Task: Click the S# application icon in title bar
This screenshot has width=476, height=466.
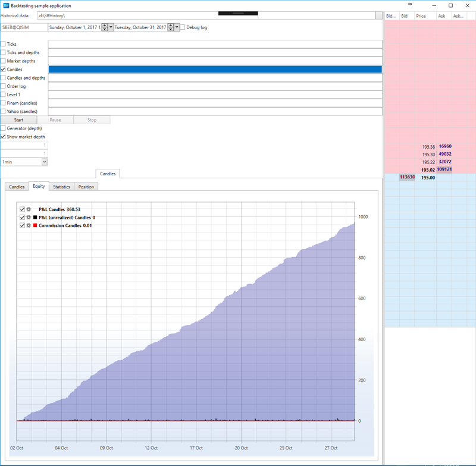Action: click(6, 5)
